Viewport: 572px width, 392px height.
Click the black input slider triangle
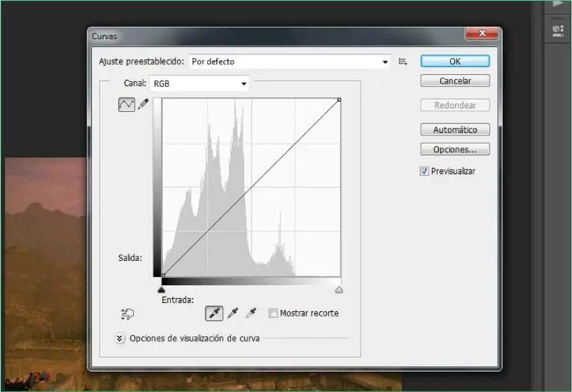[x=161, y=290]
